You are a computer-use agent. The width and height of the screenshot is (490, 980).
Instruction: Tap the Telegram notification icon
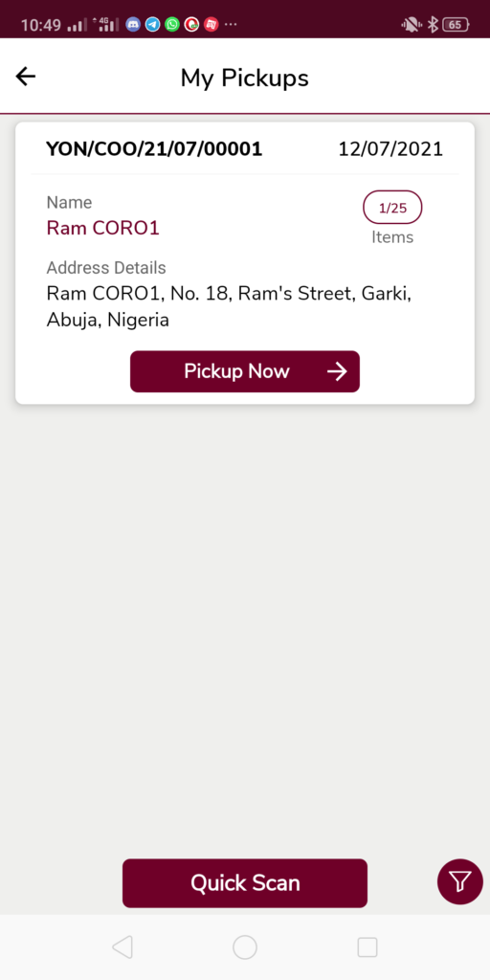152,25
